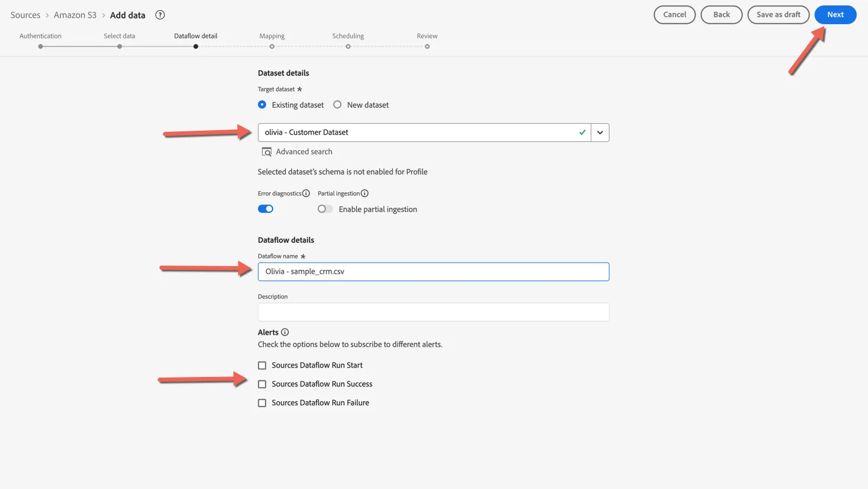The width and height of the screenshot is (868, 489).
Task: Check Sources Dataflow Run Success
Action: 262,384
